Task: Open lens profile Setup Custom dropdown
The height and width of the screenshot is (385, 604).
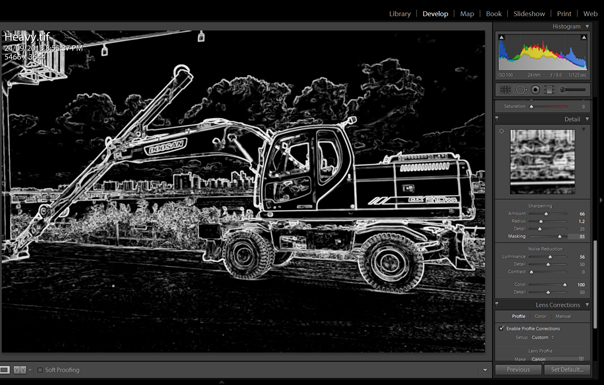Action: click(x=543, y=337)
